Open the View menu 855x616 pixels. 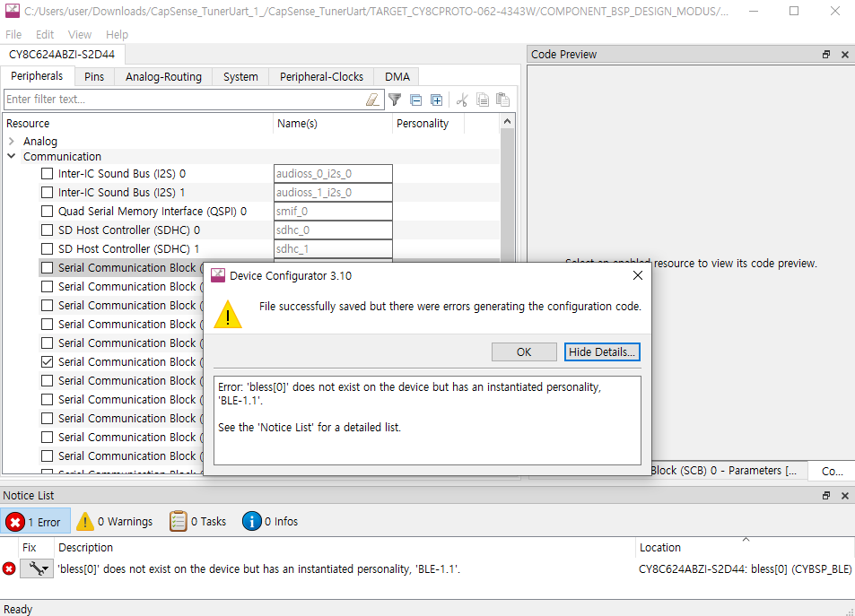pyautogui.click(x=80, y=34)
